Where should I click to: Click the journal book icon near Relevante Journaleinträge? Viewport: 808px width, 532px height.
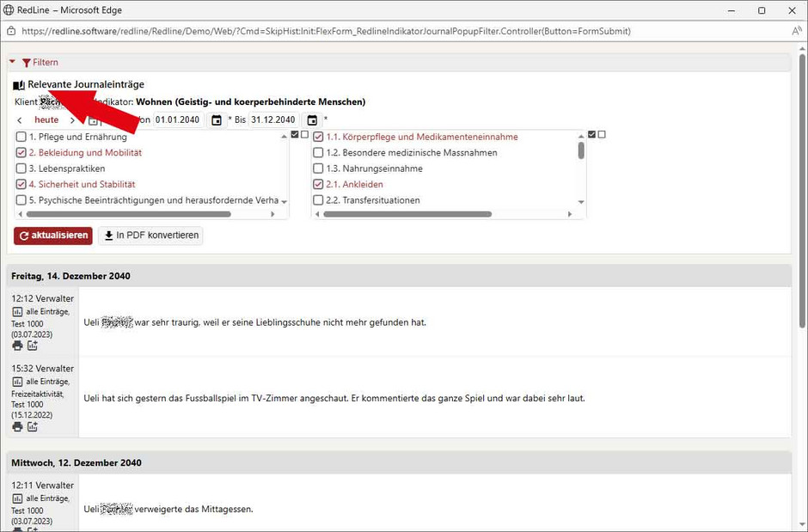18,84
